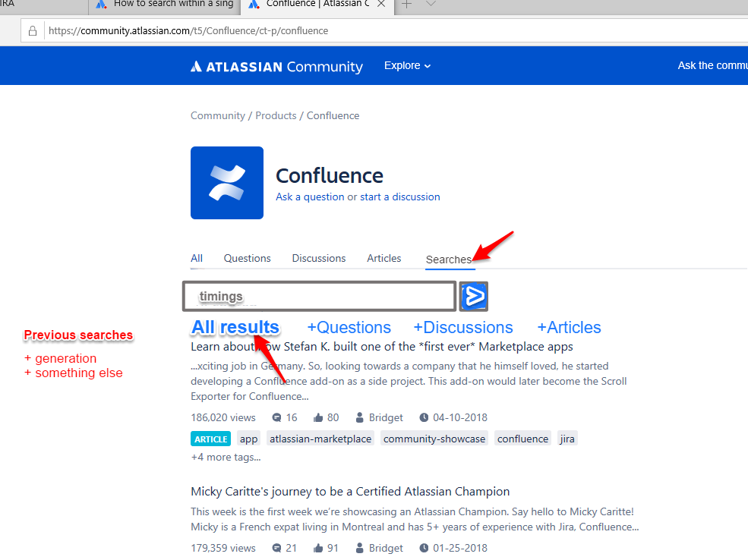Click the Confluence product logo tile

(227, 183)
